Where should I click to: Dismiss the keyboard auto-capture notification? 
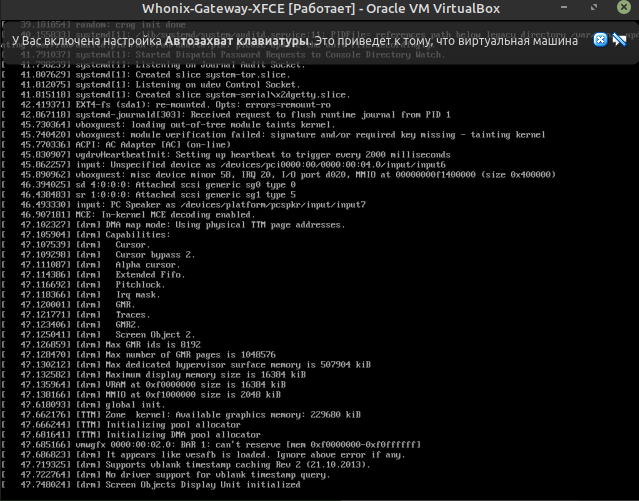(600, 40)
